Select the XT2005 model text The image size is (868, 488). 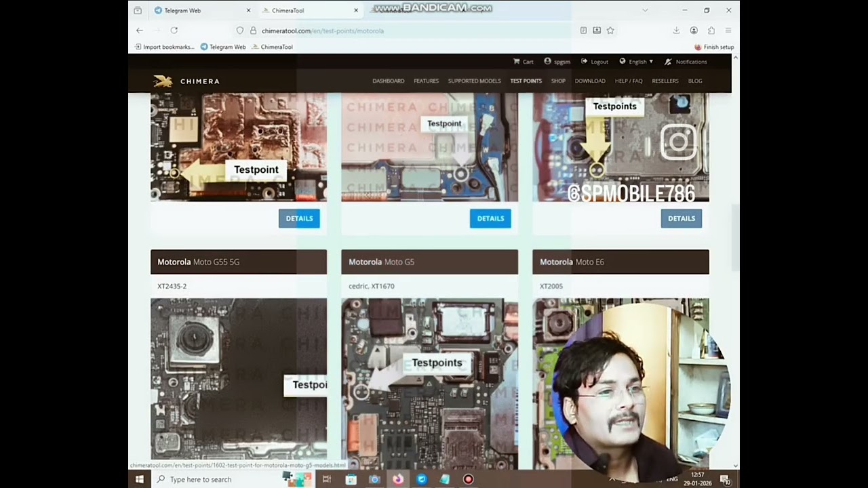[x=551, y=286]
